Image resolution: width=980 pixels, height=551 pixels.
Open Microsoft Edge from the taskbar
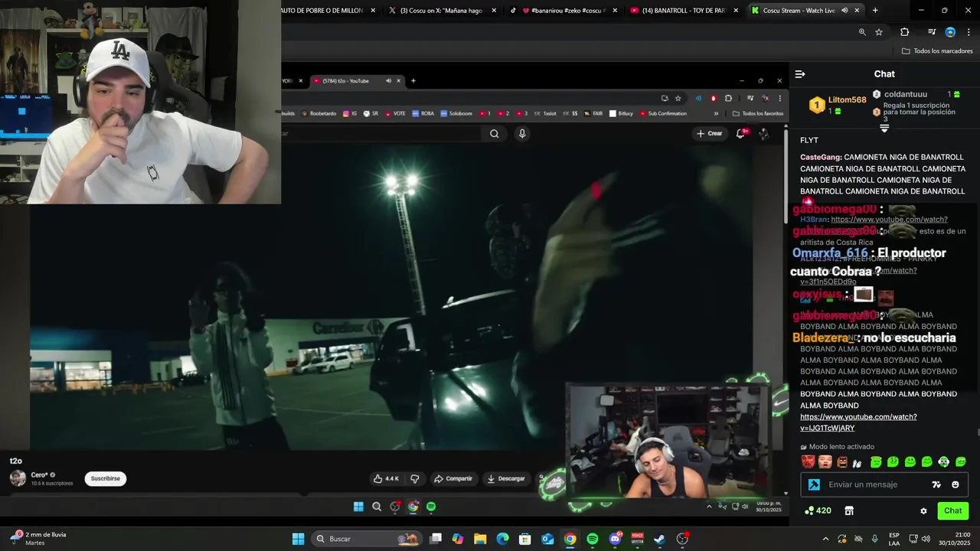[x=502, y=539]
